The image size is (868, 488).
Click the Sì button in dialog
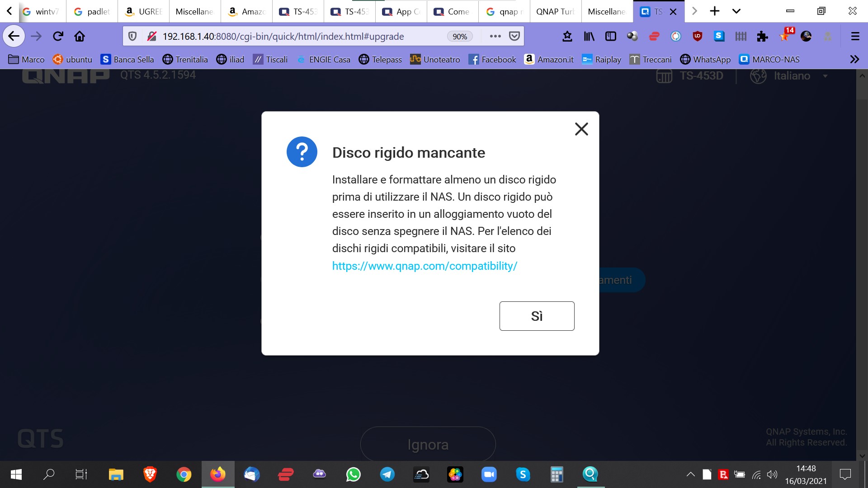[537, 316]
